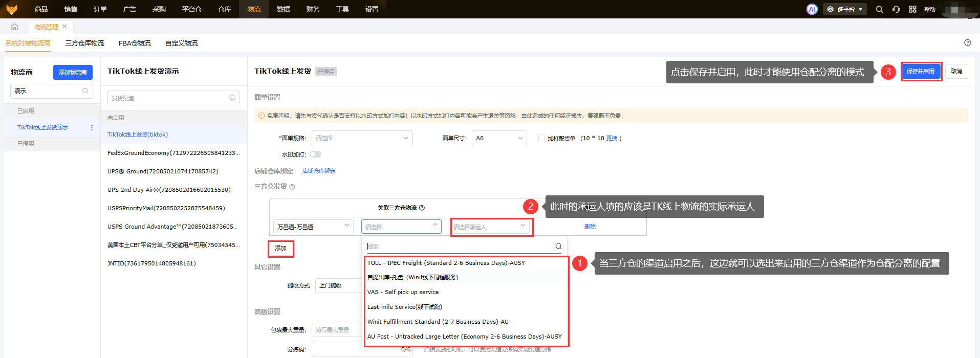Image resolution: width=980 pixels, height=358 pixels.
Task: Click the 添加物流商 button
Action: 73,72
